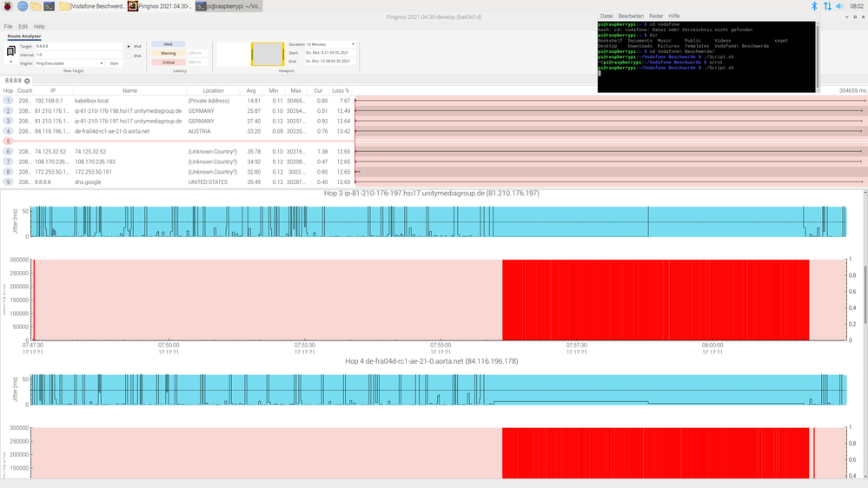Open the Raspberry Pi main menu
Image resolution: width=868 pixels, height=488 pixels.
click(7, 6)
